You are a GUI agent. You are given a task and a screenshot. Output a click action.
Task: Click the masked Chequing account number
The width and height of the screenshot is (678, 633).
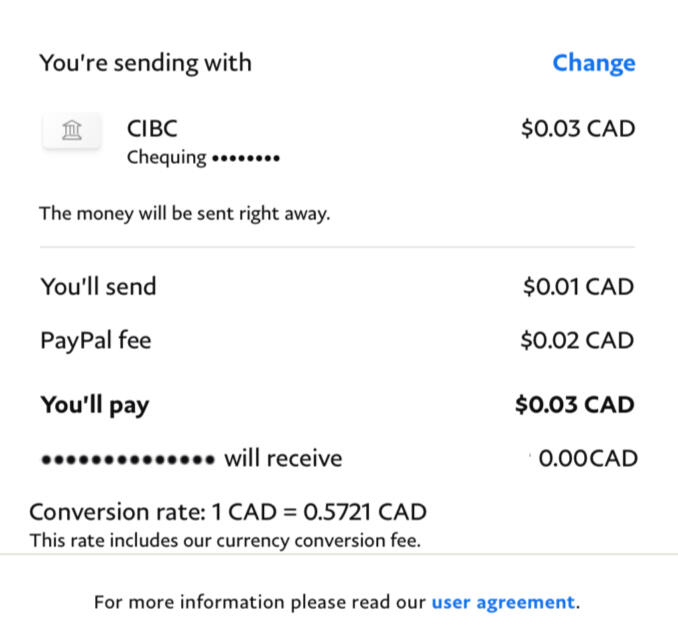[x=245, y=158]
